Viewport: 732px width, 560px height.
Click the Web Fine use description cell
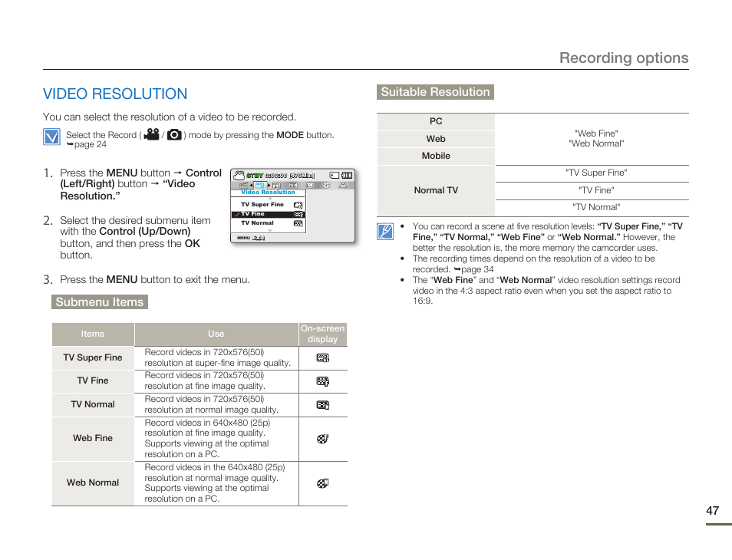(216, 438)
